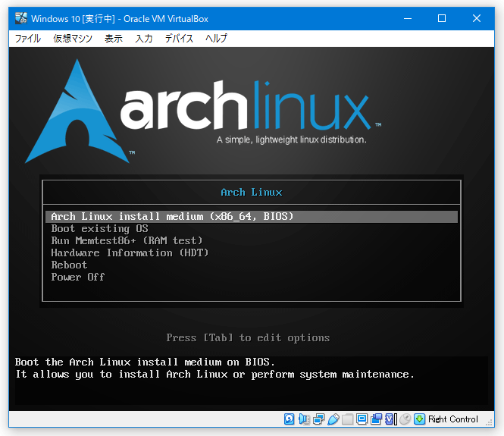Maximize the VirtualBox window
The image size is (504, 436).
pos(442,19)
